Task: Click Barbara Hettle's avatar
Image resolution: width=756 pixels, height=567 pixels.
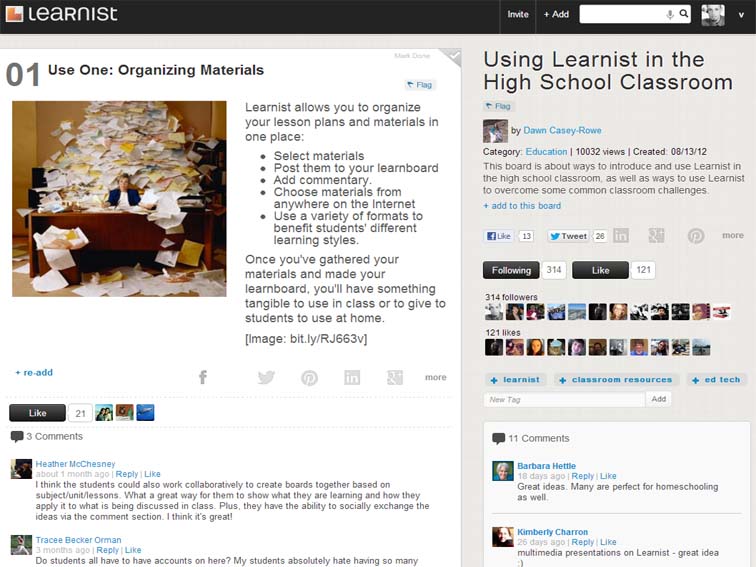Action: coord(503,471)
